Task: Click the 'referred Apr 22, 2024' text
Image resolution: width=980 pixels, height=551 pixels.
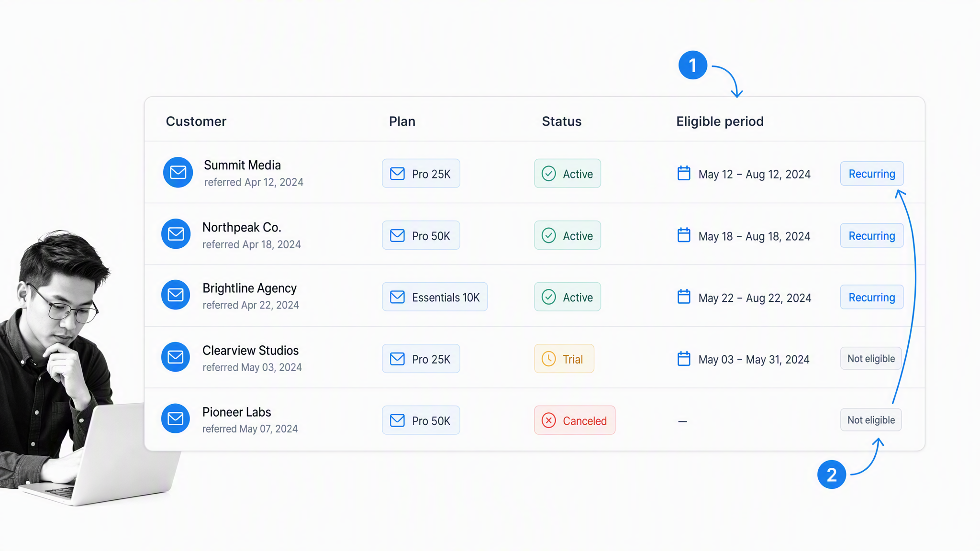Action: tap(250, 305)
